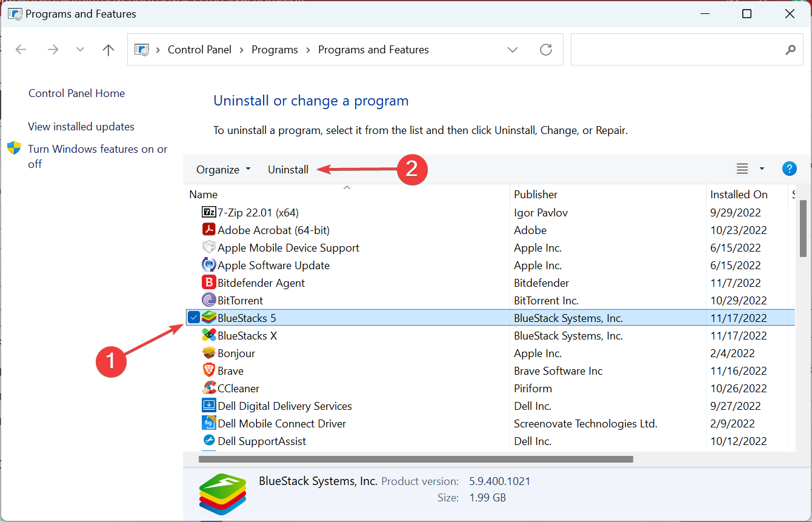Click in the search box field
This screenshot has height=522, width=812.
[x=687, y=50]
